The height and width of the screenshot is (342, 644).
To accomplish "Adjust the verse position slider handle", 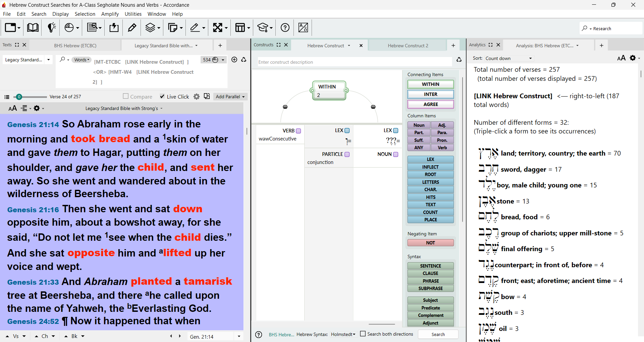I will point(19,97).
